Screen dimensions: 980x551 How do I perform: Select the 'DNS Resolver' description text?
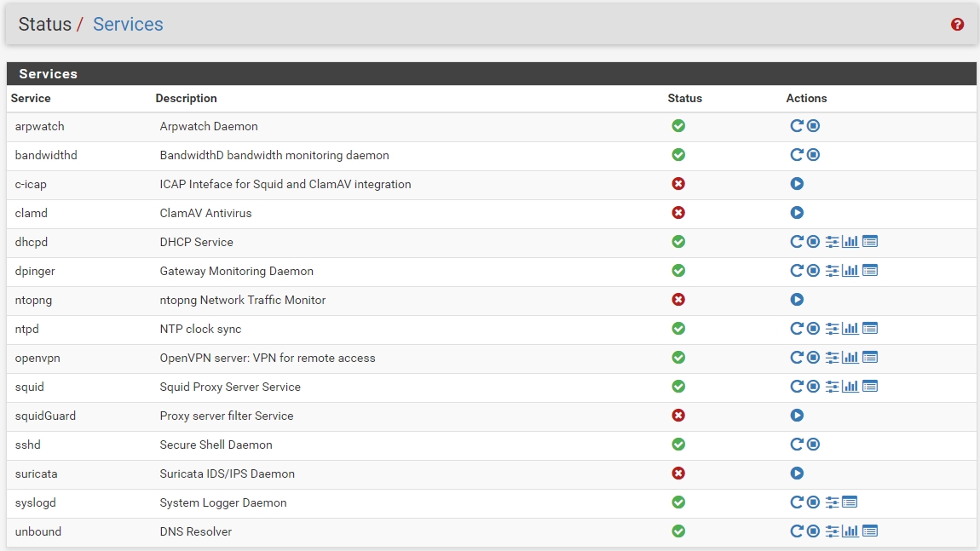click(196, 531)
